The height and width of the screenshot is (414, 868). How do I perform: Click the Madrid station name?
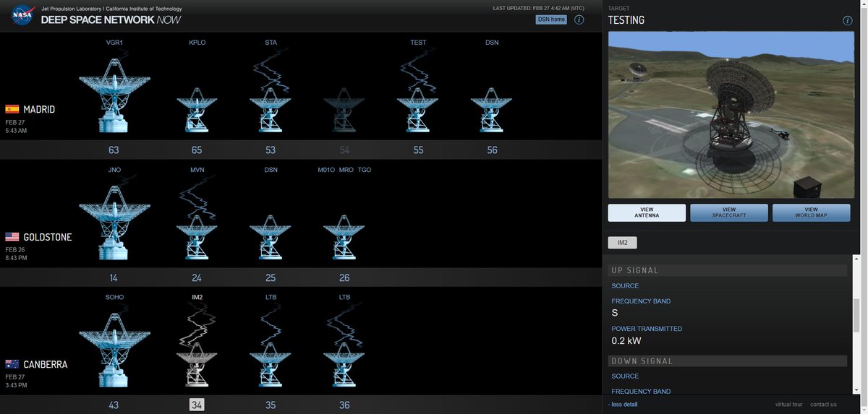tap(39, 110)
